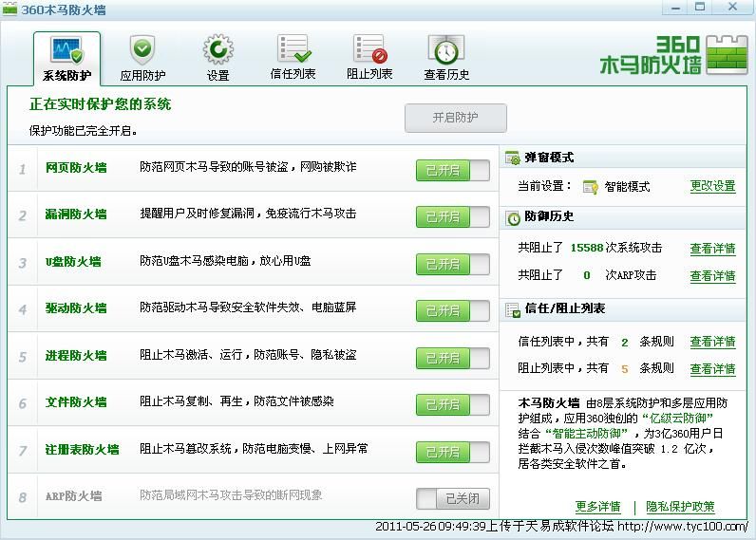The height and width of the screenshot is (540, 756).
Task: Switch to the 应用防护 tab
Action: click(142, 59)
